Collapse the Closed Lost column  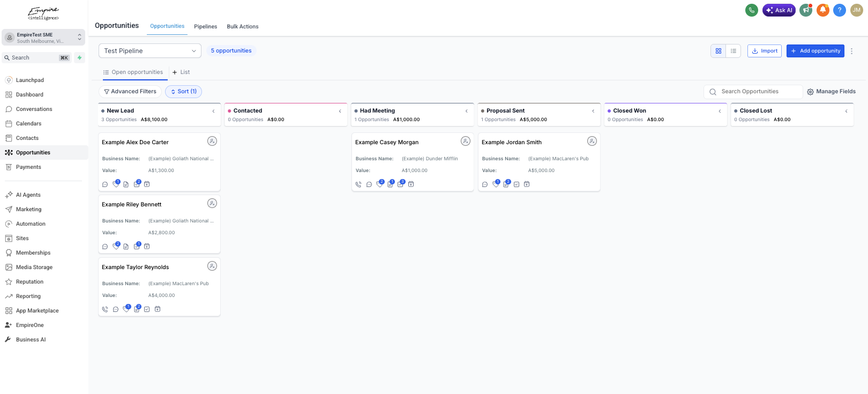(x=846, y=111)
